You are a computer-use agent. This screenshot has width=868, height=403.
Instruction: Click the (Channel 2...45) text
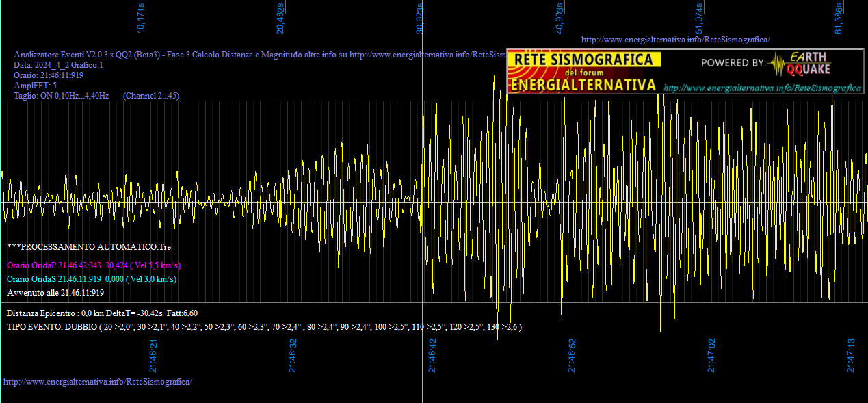tap(151, 96)
